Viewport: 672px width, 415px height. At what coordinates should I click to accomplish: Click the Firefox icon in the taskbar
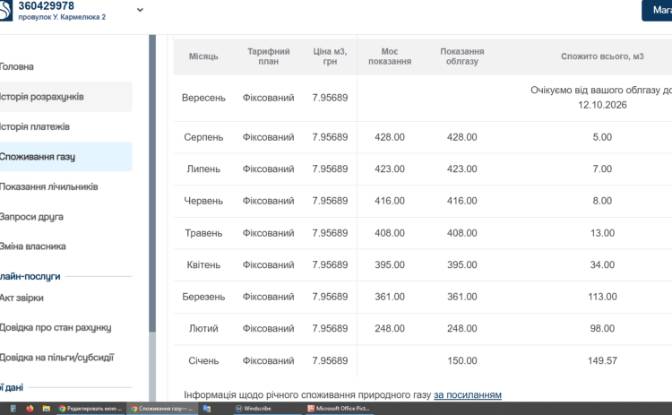tap(30, 409)
